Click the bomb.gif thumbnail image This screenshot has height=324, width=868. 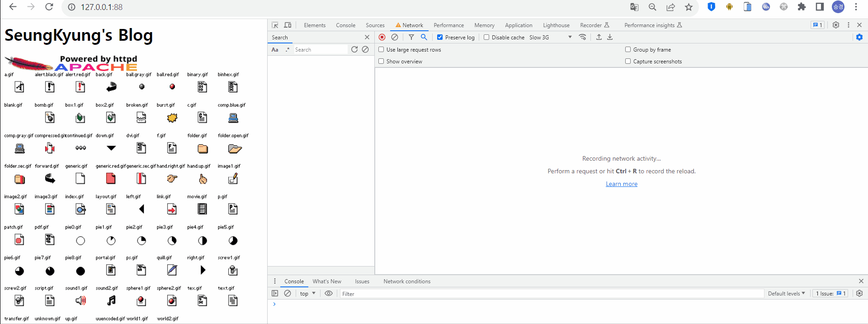click(50, 118)
